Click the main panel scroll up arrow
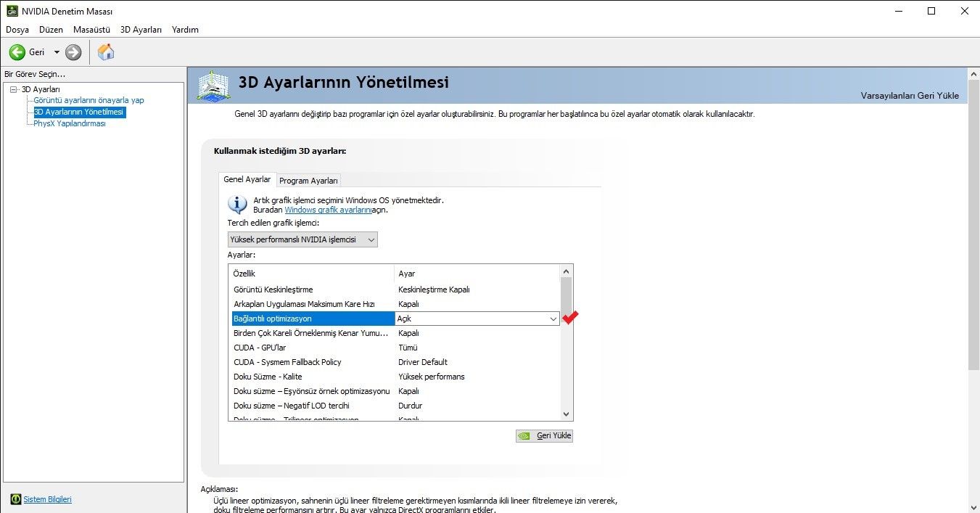The image size is (980, 513). click(973, 73)
